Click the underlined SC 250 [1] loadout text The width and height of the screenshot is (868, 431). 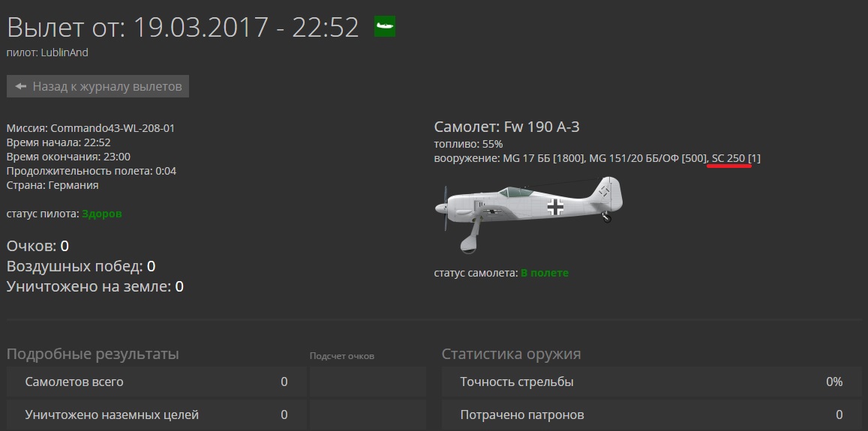[736, 159]
